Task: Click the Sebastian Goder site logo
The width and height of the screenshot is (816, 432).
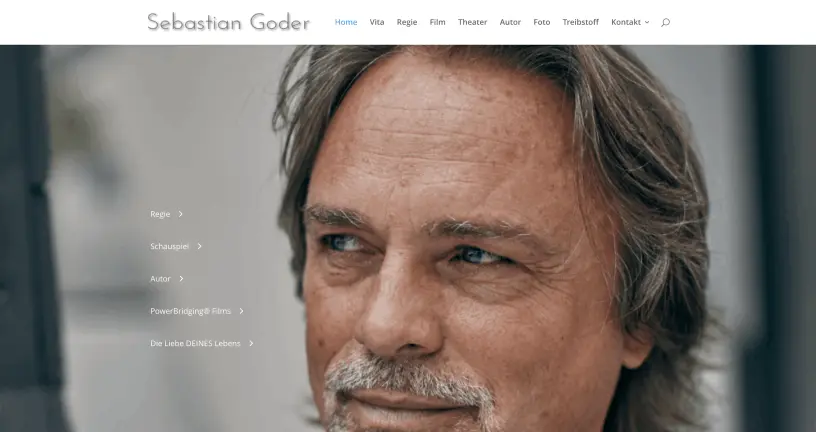Action: (x=228, y=22)
